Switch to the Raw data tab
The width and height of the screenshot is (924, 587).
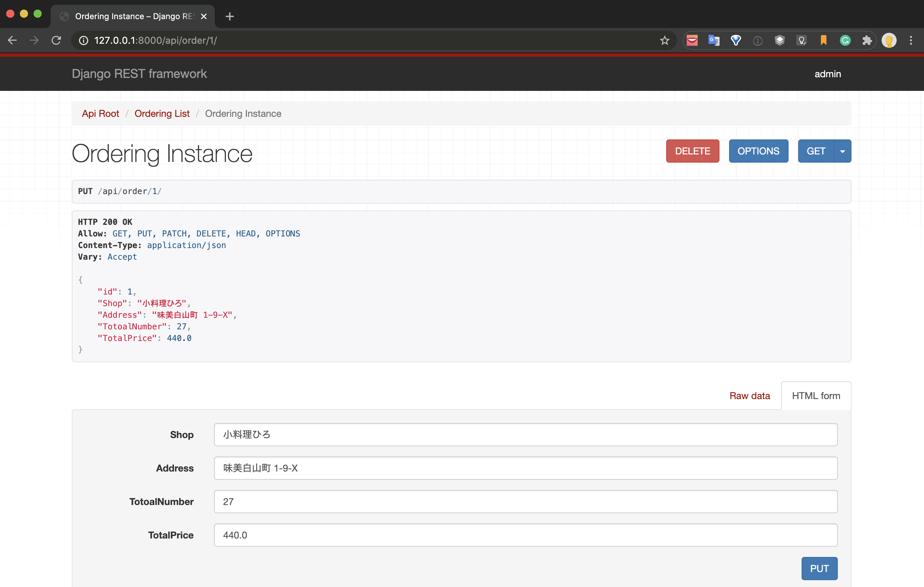coord(750,395)
